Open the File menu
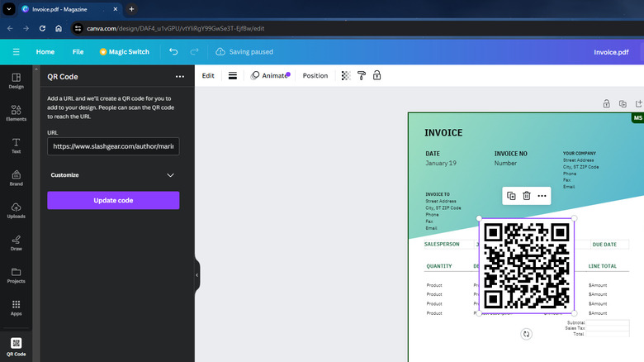 pos(78,51)
